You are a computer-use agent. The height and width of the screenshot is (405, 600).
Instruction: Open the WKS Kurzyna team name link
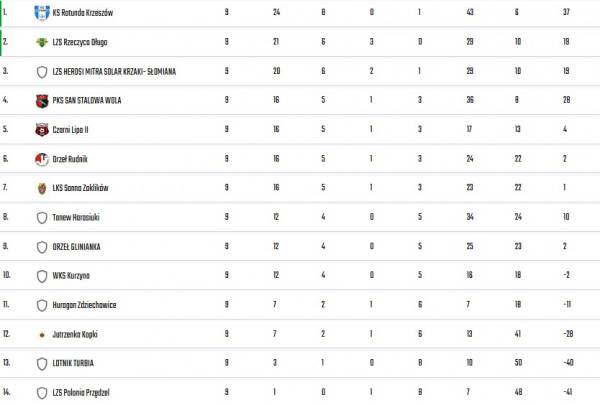click(71, 275)
